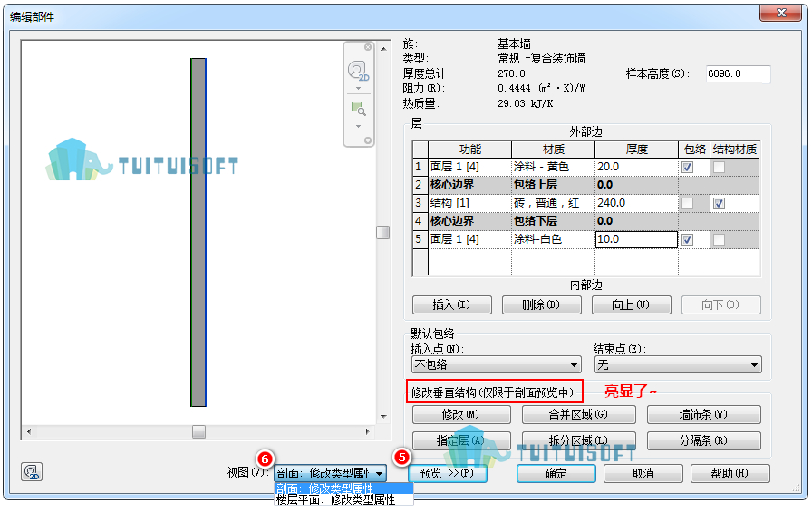Screen dimensions: 812x522
Task: Expand the steering wheel options arrow
Action: (x=358, y=88)
